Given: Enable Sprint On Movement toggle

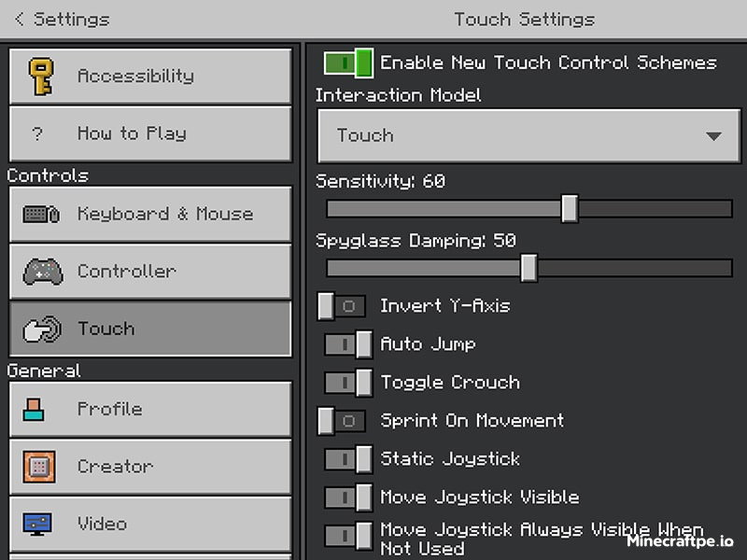Looking at the screenshot, I should pos(341,421).
